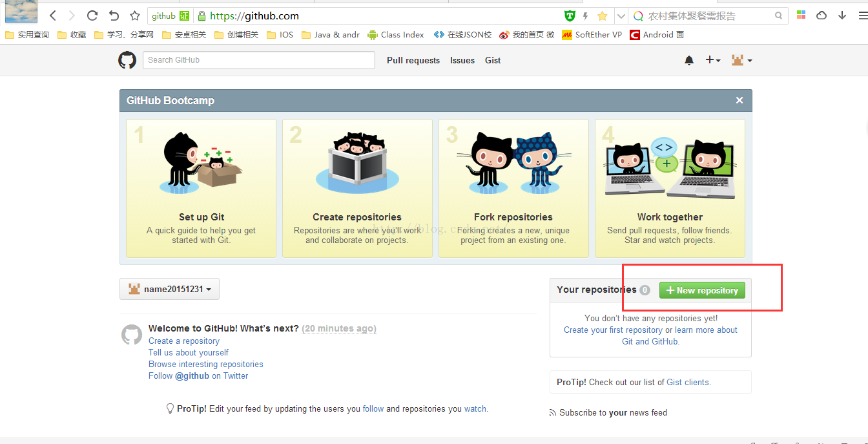This screenshot has height=444, width=868.
Task: Follow the Tell us about yourself link
Action: tap(189, 352)
